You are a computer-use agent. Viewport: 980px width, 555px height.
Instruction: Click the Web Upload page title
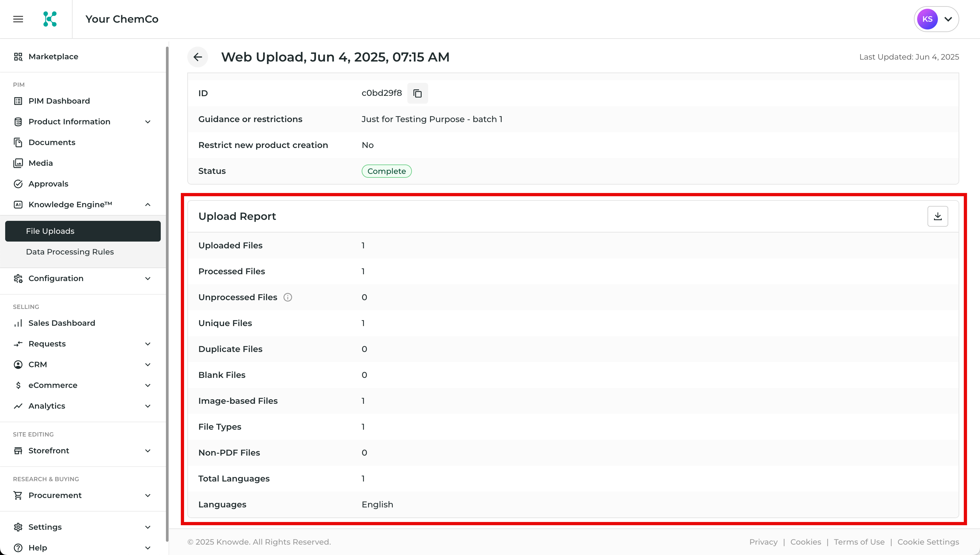[x=335, y=57]
